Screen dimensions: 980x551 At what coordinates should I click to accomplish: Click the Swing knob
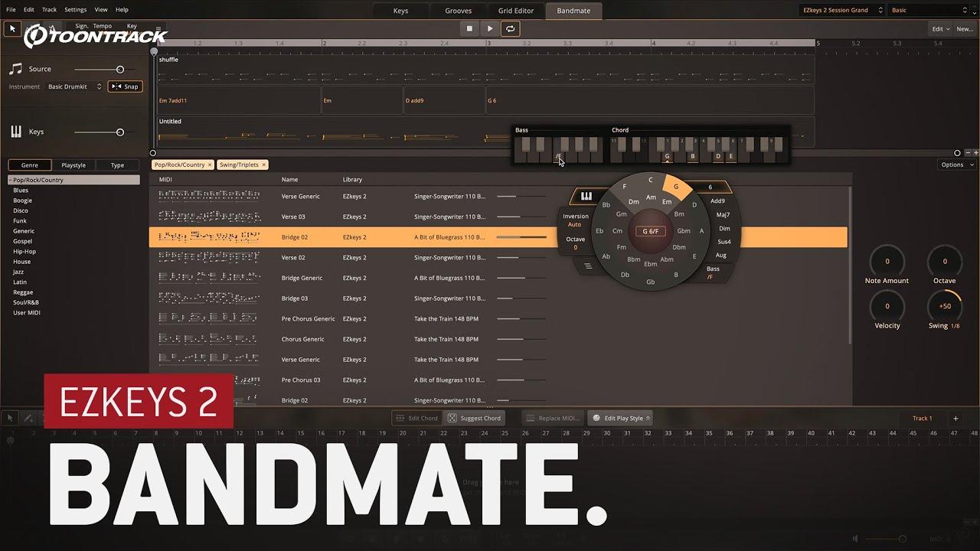click(945, 306)
